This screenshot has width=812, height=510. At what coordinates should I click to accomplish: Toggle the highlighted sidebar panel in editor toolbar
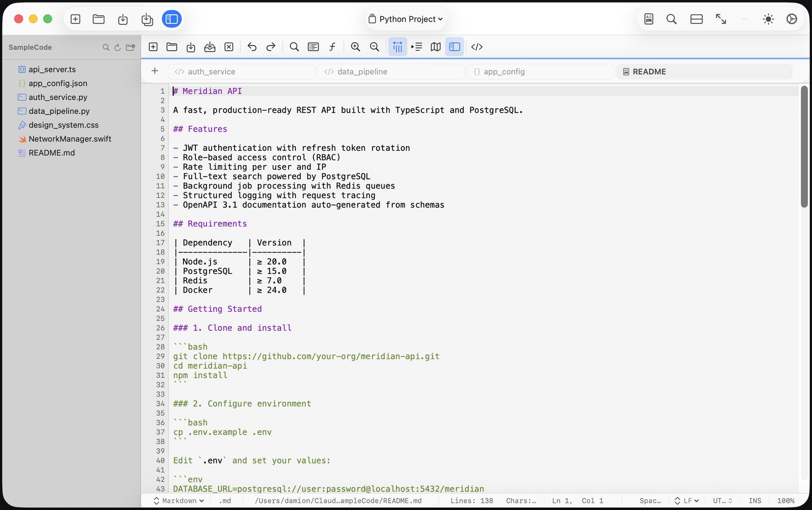point(455,47)
